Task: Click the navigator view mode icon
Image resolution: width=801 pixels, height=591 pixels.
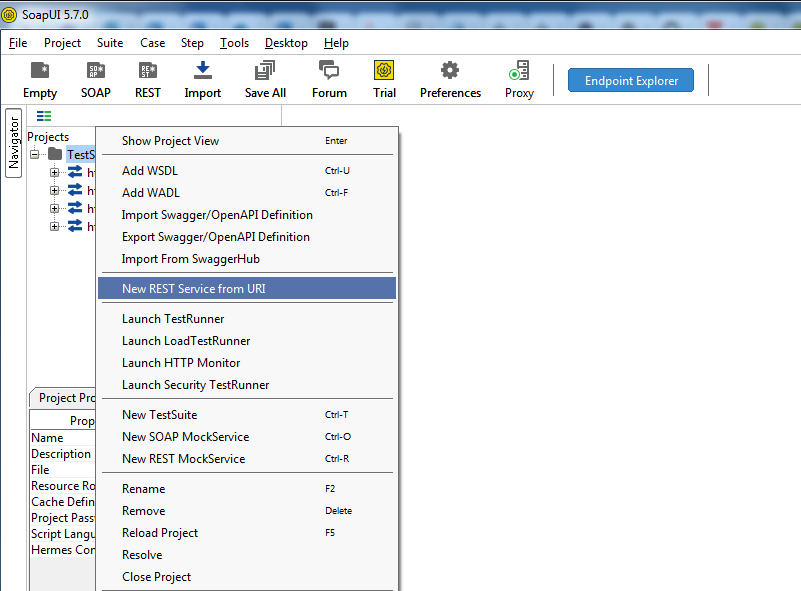Action: coord(44,116)
